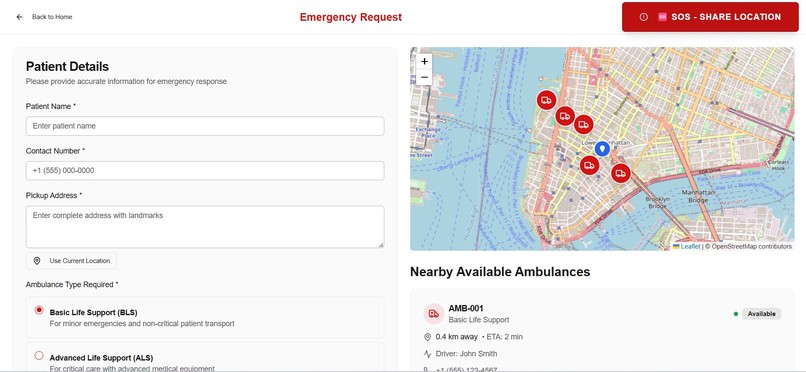Click the topmost ambulance marker on map
The width and height of the screenshot is (806, 372).
tap(546, 100)
